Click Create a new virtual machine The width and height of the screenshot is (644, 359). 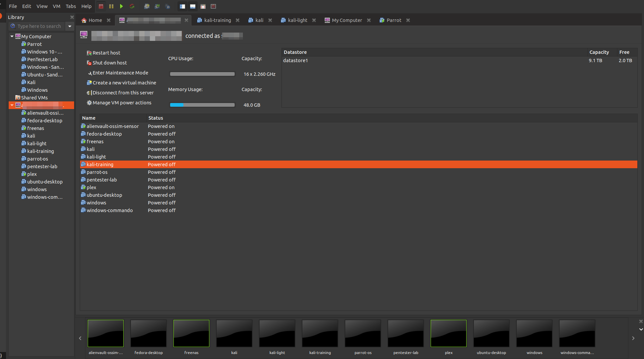point(124,83)
